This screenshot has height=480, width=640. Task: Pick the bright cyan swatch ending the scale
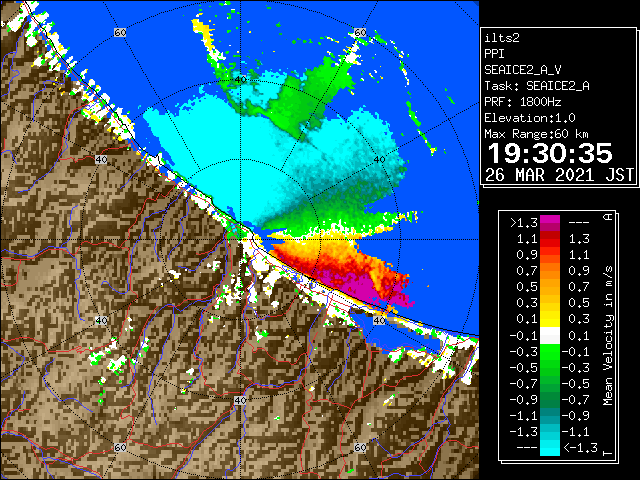[x=550, y=447]
